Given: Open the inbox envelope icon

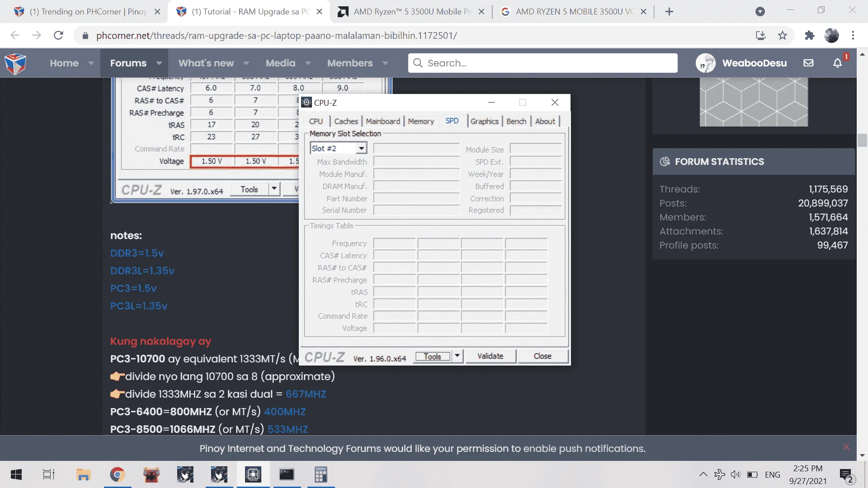Looking at the screenshot, I should [x=808, y=63].
